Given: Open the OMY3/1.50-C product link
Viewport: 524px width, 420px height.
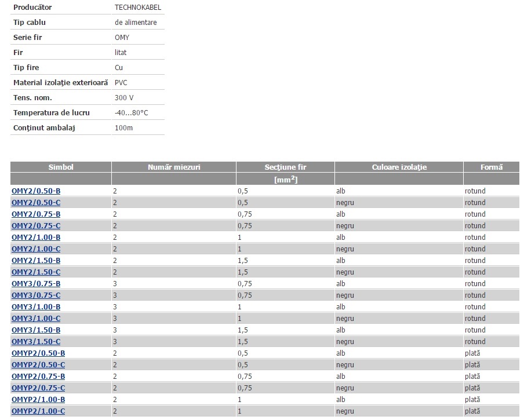Looking at the screenshot, I should point(36,341).
